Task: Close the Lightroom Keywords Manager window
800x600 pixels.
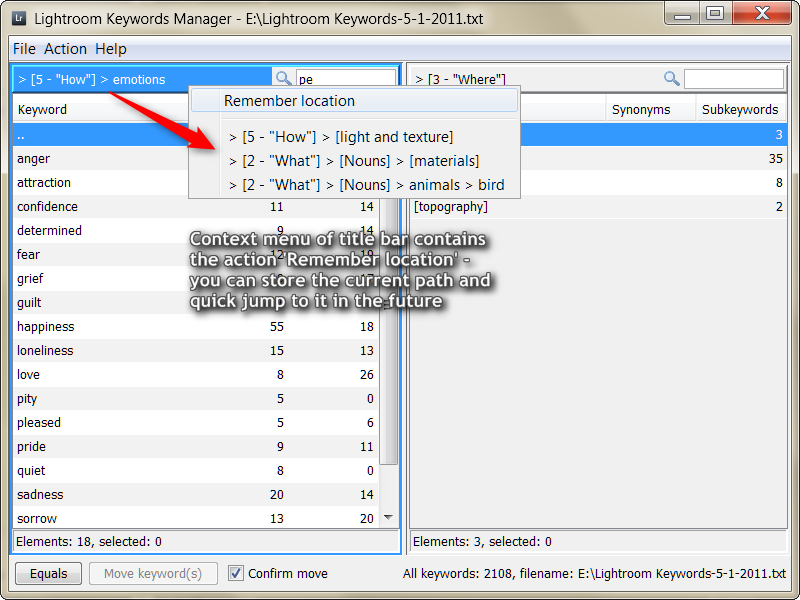Action: tap(762, 14)
